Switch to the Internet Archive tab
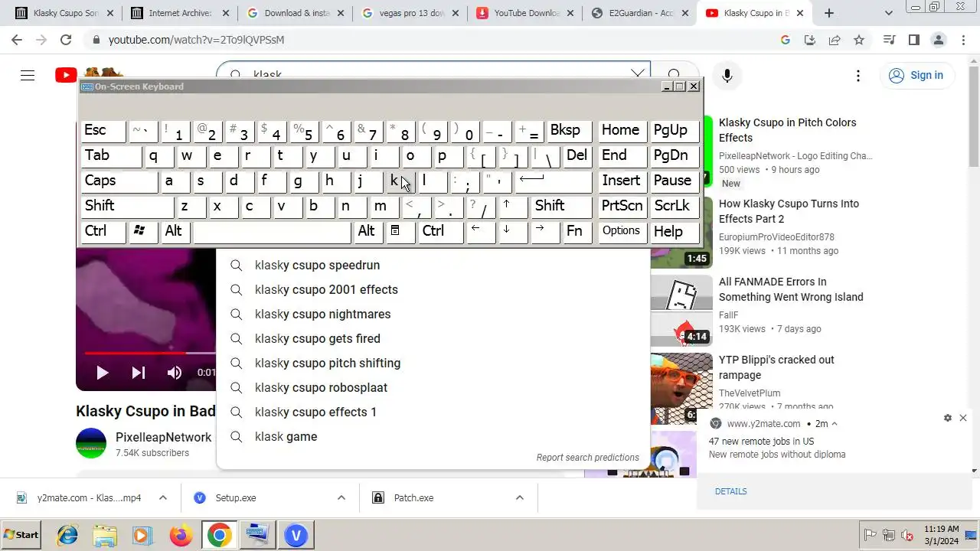Image resolution: width=980 pixels, height=551 pixels. tap(181, 13)
